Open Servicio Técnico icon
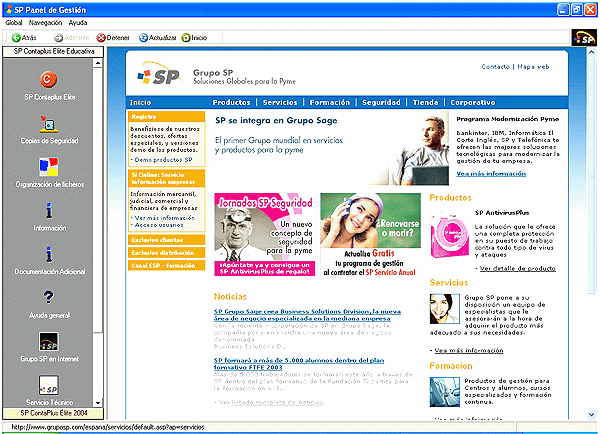The width and height of the screenshot is (600, 434). 49,385
